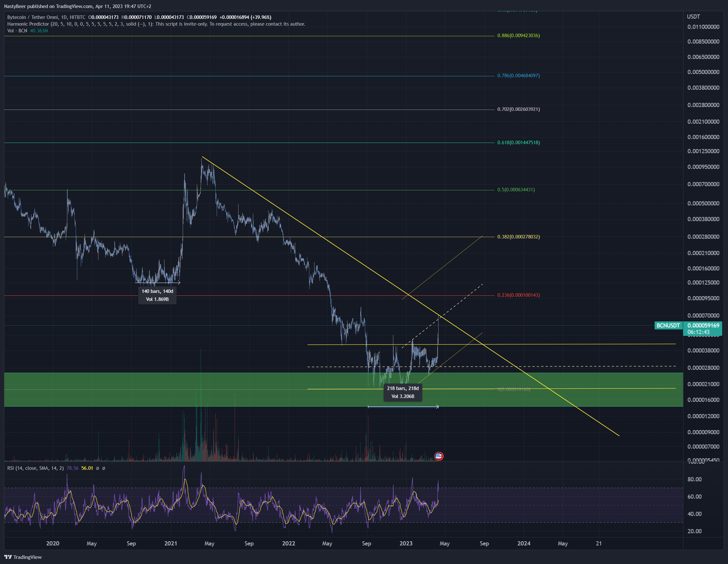The height and width of the screenshot is (564, 728).
Task: Click the 0.618(0.001447518) Fibonacci level label
Action: 518,143
